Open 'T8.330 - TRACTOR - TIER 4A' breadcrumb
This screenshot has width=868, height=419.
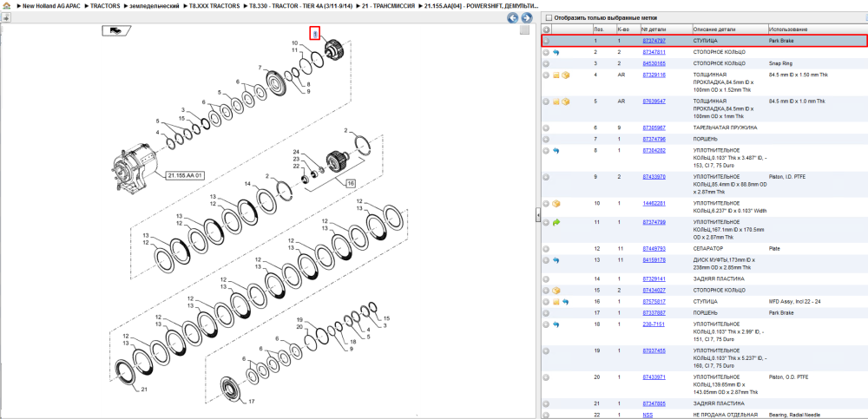pyautogui.click(x=301, y=5)
